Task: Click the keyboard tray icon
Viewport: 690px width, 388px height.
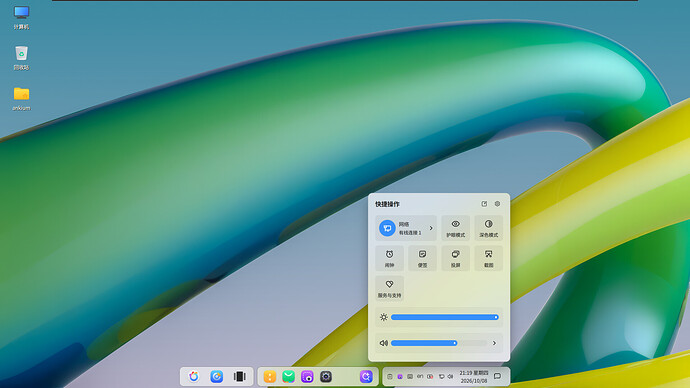Action: [x=410, y=377]
